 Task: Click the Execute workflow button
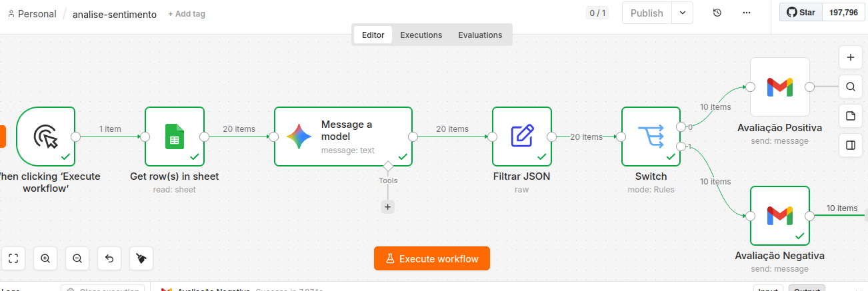(432, 259)
